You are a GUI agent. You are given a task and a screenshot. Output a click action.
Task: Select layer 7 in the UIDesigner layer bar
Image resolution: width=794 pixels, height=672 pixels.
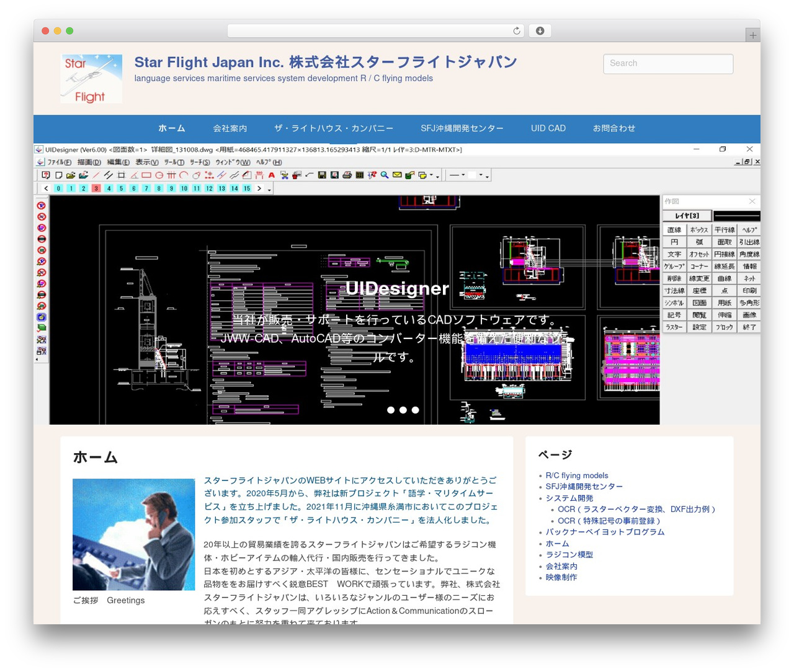click(x=146, y=188)
